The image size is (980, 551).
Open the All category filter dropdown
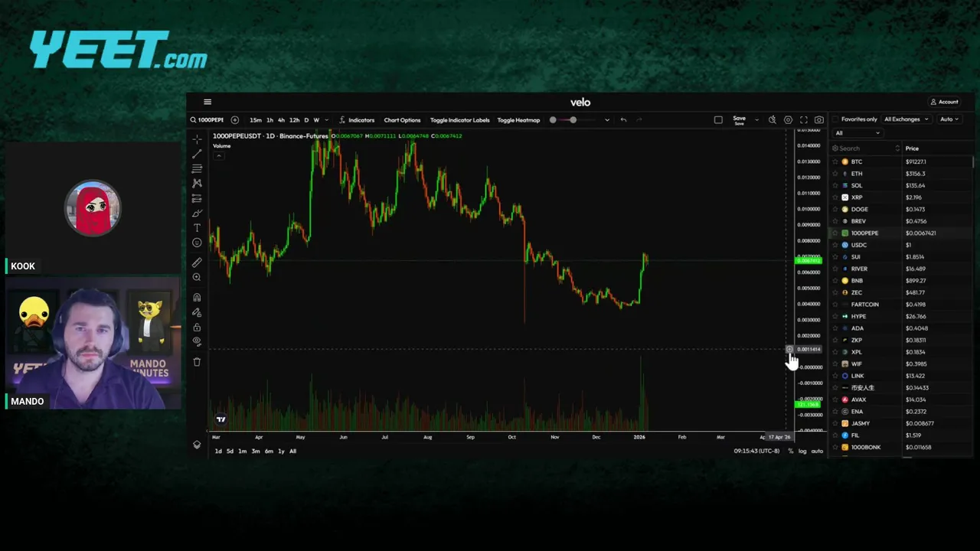(x=857, y=133)
